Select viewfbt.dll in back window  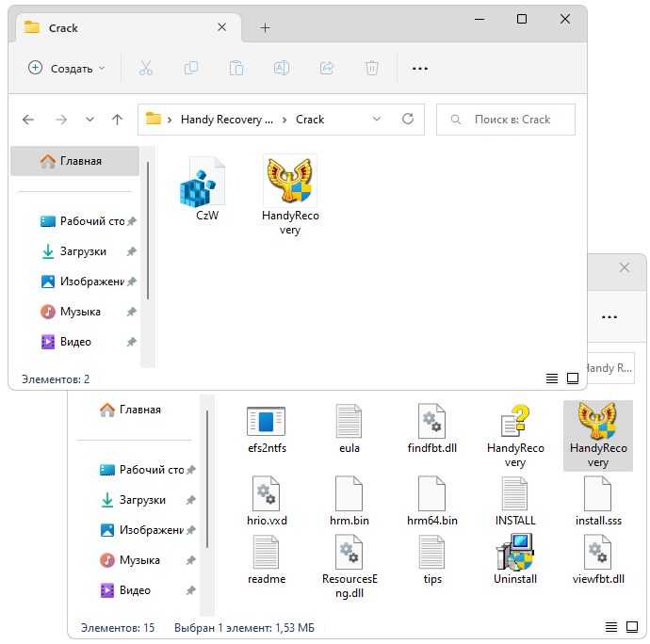pos(598,559)
